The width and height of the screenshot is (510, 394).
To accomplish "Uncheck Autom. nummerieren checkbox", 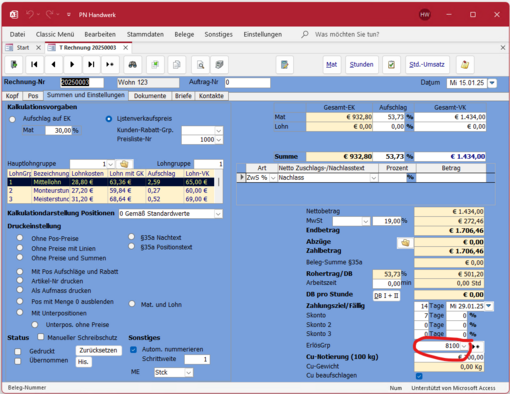I will (x=133, y=349).
